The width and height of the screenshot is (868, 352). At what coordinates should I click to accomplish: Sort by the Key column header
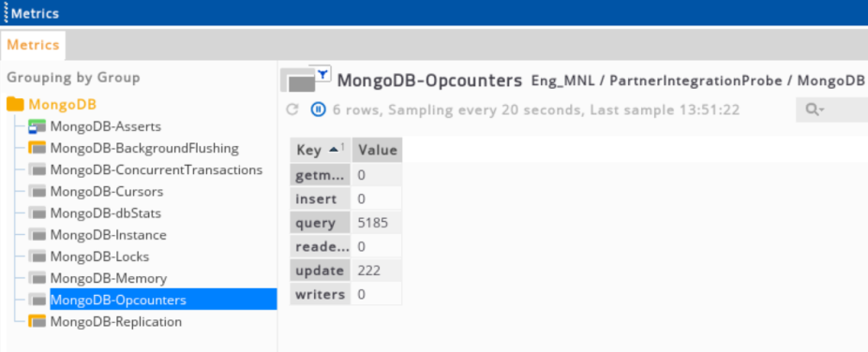click(320, 150)
